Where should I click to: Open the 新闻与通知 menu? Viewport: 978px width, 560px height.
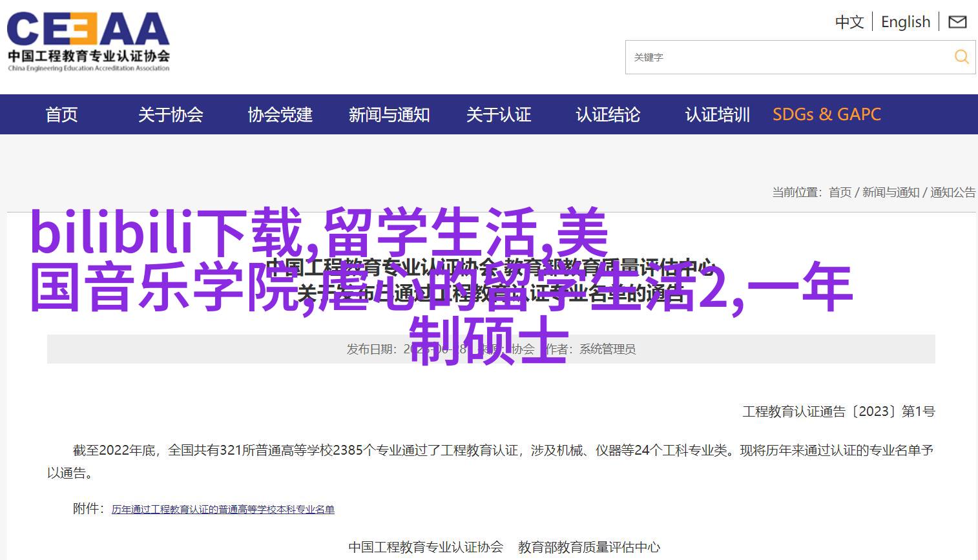point(390,114)
